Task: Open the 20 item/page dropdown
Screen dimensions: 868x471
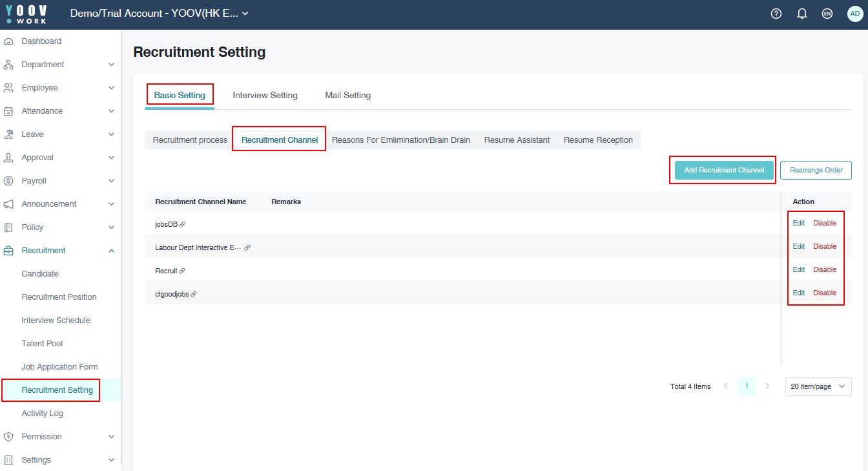Action: tap(818, 386)
